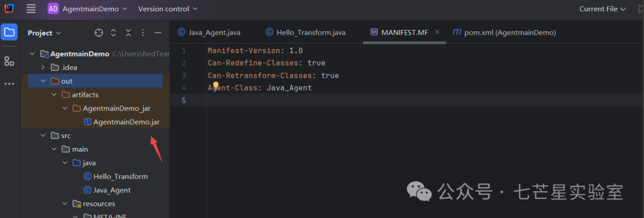This screenshot has height=218, width=644.
Task: Click the Collapse All icon in Project panel
Action: (129, 33)
